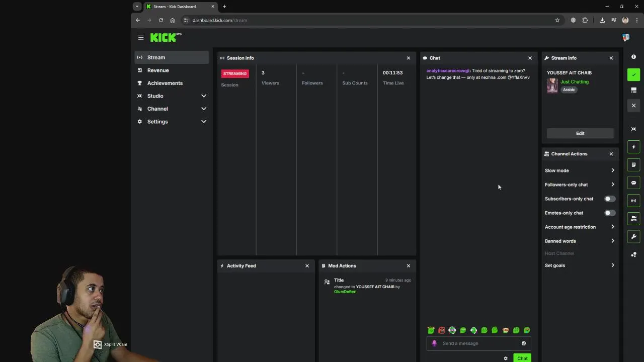Click the stream preview icon in right sidebar
Screen dimensions: 644x362
coord(633,129)
